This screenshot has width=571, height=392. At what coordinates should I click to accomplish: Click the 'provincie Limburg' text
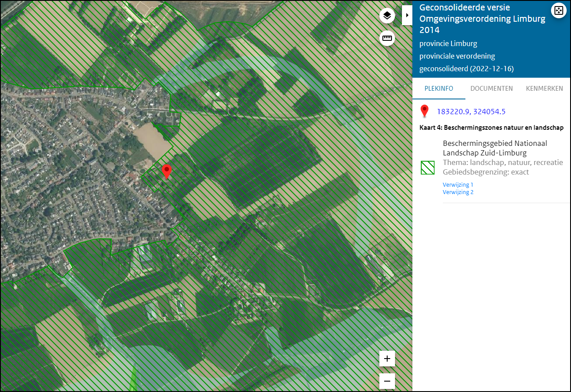[448, 44]
